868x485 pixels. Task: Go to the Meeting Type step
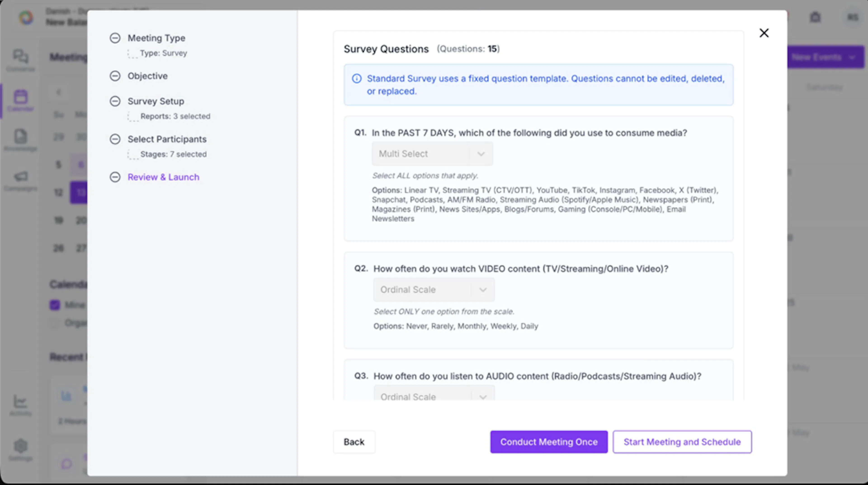[156, 38]
